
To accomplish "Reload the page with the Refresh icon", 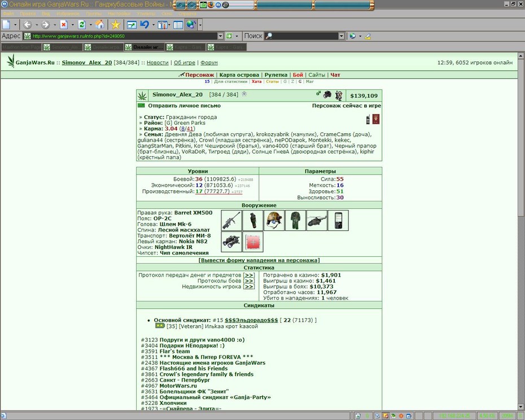I will pyautogui.click(x=82, y=24).
